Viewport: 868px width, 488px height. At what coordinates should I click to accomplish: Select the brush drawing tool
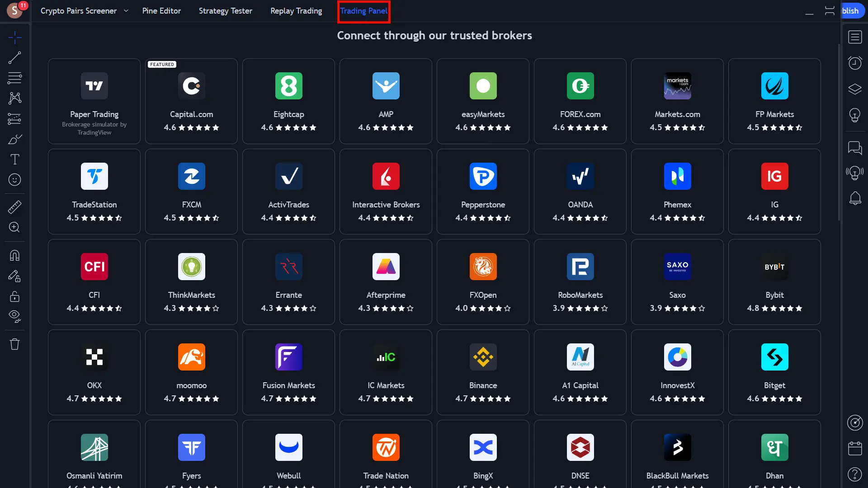tap(14, 139)
